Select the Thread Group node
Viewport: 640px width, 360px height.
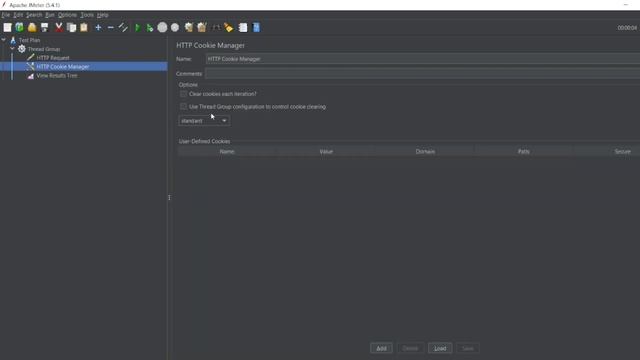point(44,49)
